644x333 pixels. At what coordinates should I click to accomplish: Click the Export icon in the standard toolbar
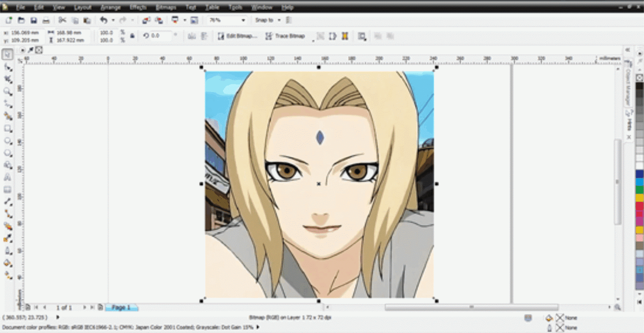(x=159, y=20)
